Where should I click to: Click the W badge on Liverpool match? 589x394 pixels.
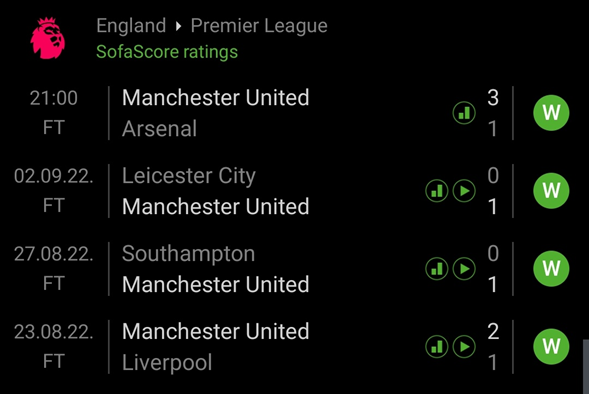[551, 346]
